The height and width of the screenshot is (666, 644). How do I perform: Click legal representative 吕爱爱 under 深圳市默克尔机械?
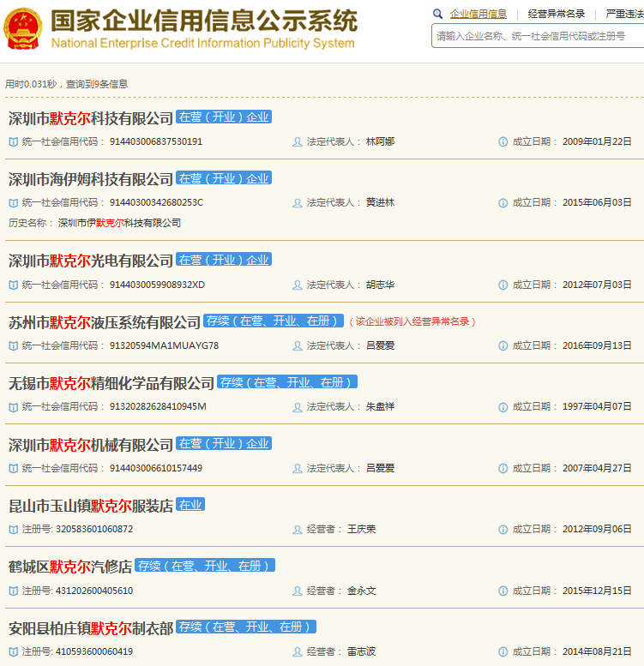(x=380, y=469)
